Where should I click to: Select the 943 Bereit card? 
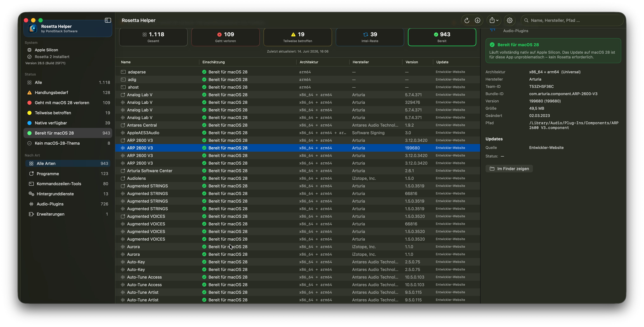tap(442, 37)
